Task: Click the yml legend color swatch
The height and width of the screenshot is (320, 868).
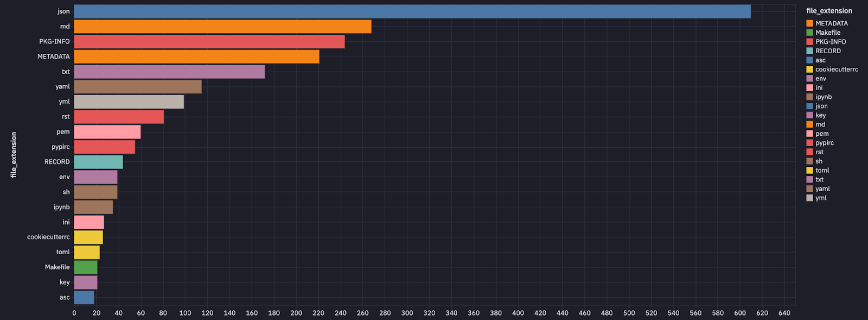Action: (809, 198)
